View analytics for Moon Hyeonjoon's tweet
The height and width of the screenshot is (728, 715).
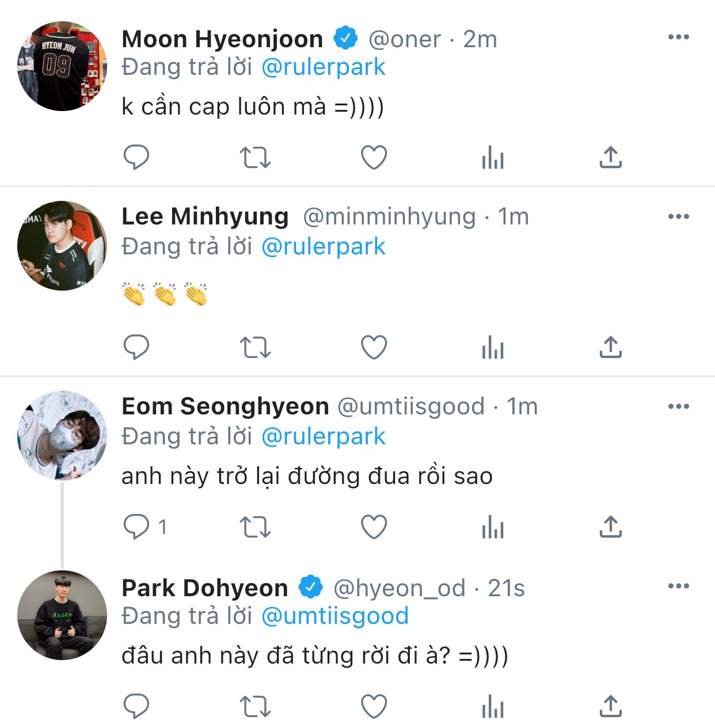[493, 157]
